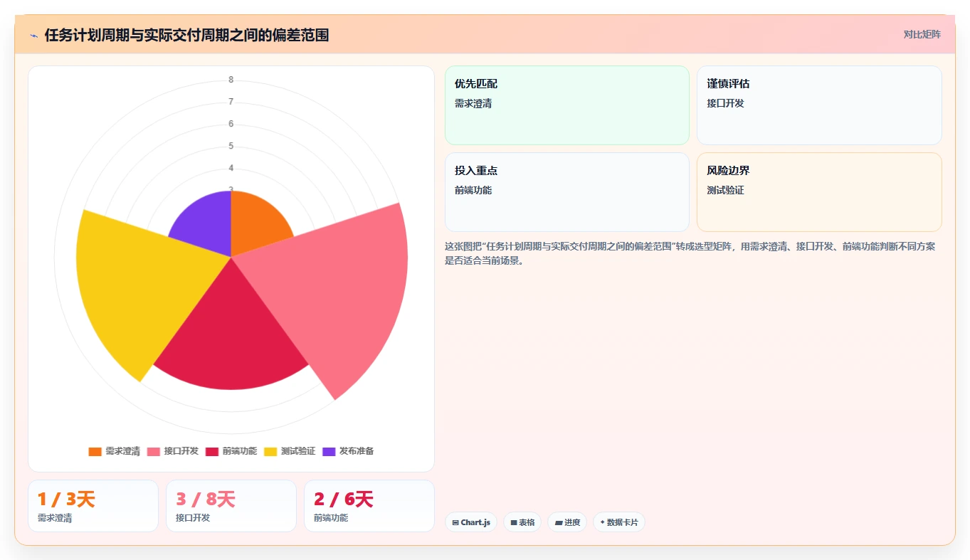Click the 进度 tag
Image resolution: width=970 pixels, height=560 pixels.
click(567, 522)
